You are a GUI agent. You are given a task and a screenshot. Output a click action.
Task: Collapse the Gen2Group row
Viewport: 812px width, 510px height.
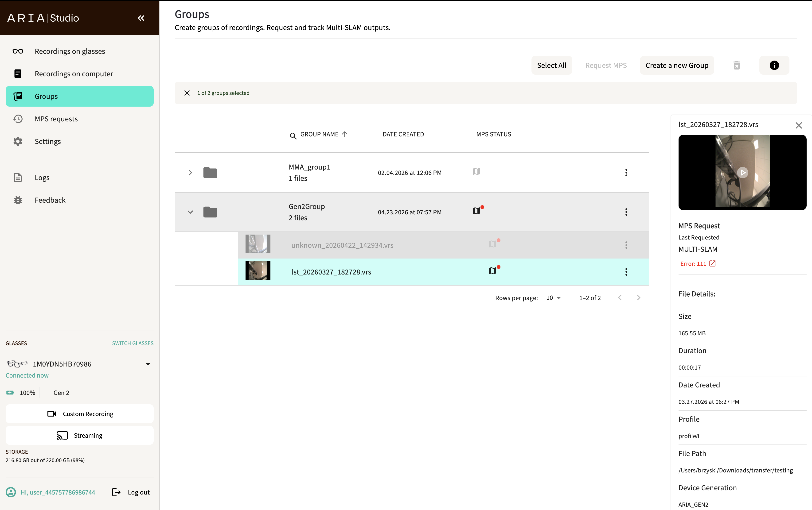pos(190,212)
